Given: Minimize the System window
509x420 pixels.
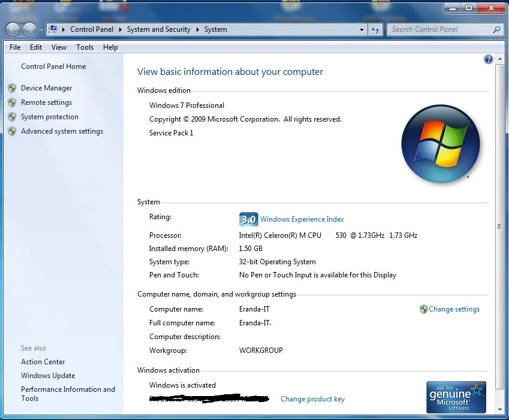Looking at the screenshot, I should (453, 8).
